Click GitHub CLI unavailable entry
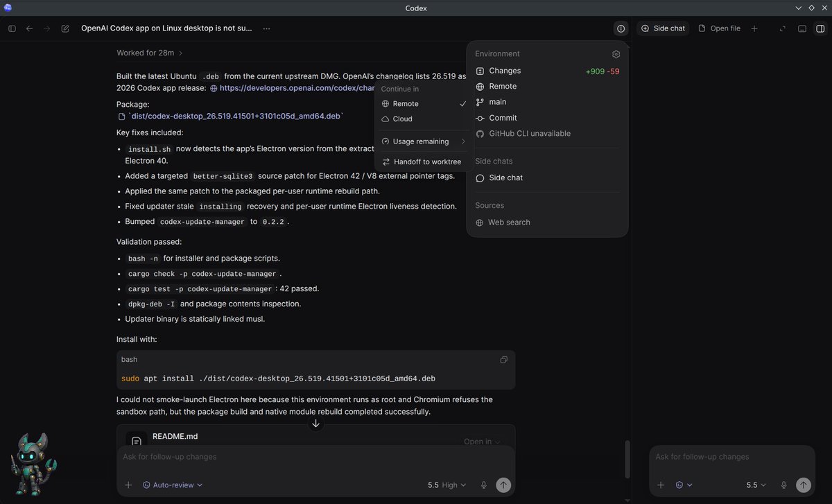This screenshot has height=504, width=832. pos(530,133)
